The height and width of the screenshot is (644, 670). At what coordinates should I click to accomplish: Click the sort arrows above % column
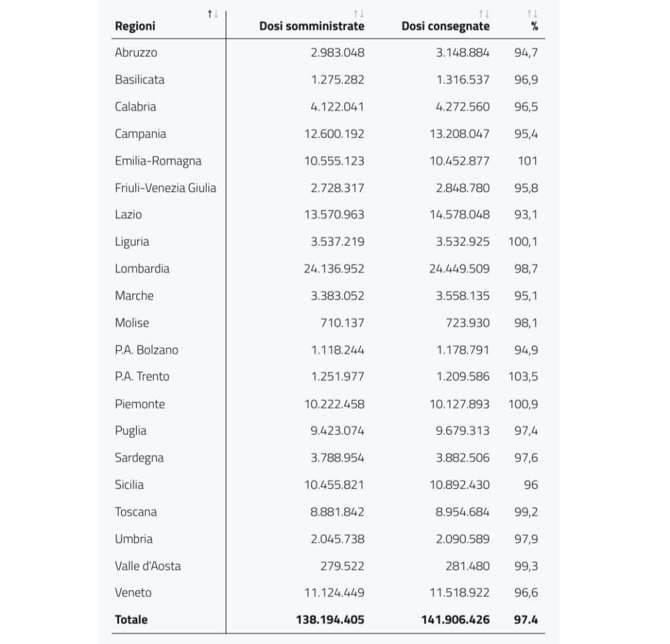(x=533, y=14)
